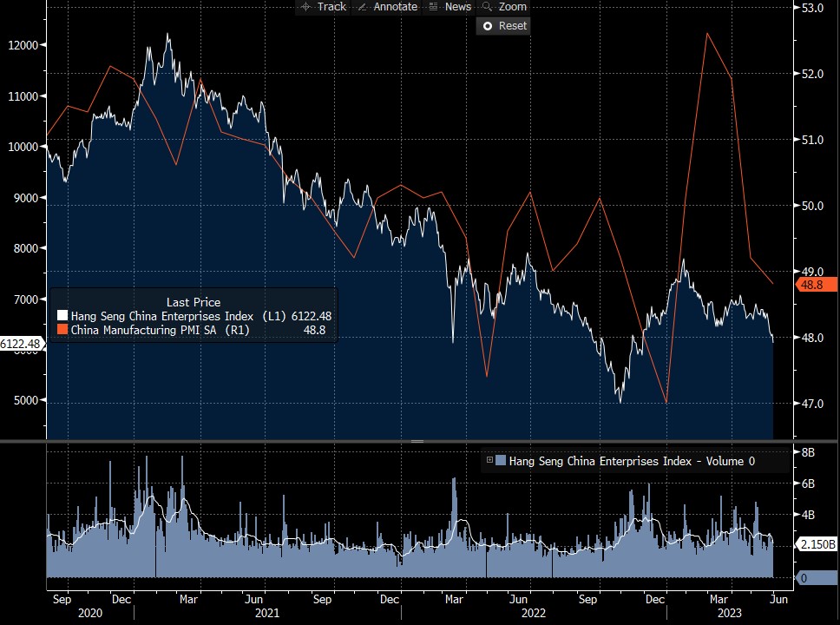The width and height of the screenshot is (840, 625).
Task: Click the Annotate pencil icon
Action: (x=362, y=7)
